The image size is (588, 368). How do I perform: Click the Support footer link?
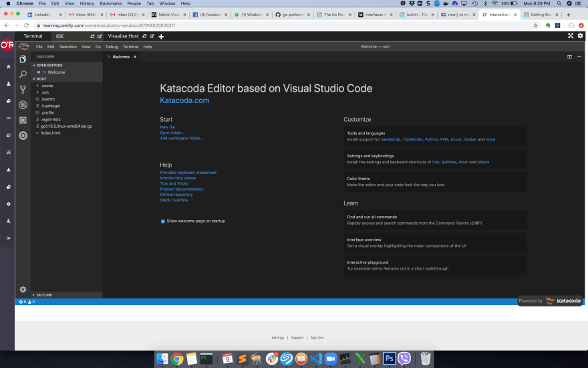click(x=297, y=338)
